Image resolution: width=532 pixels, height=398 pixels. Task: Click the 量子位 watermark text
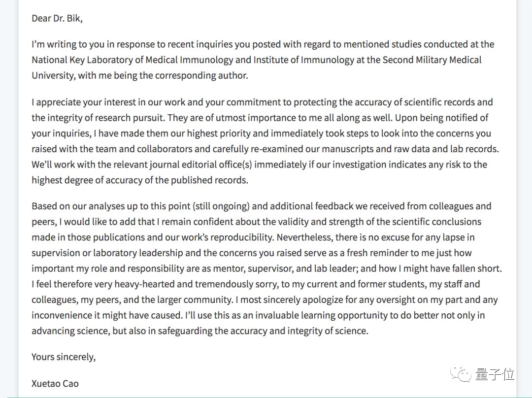[495, 374]
